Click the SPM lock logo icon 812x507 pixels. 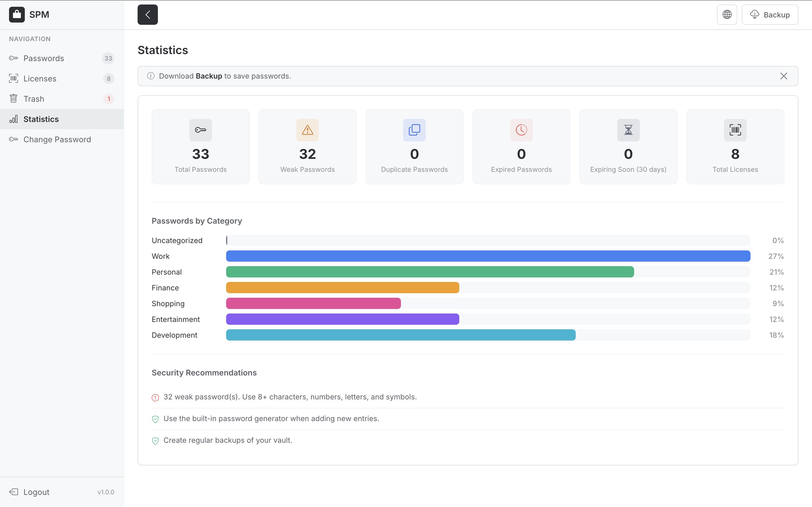(x=17, y=15)
